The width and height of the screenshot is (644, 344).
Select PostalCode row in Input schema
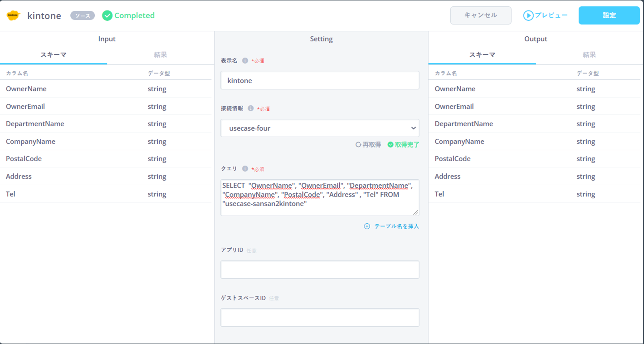click(106, 159)
